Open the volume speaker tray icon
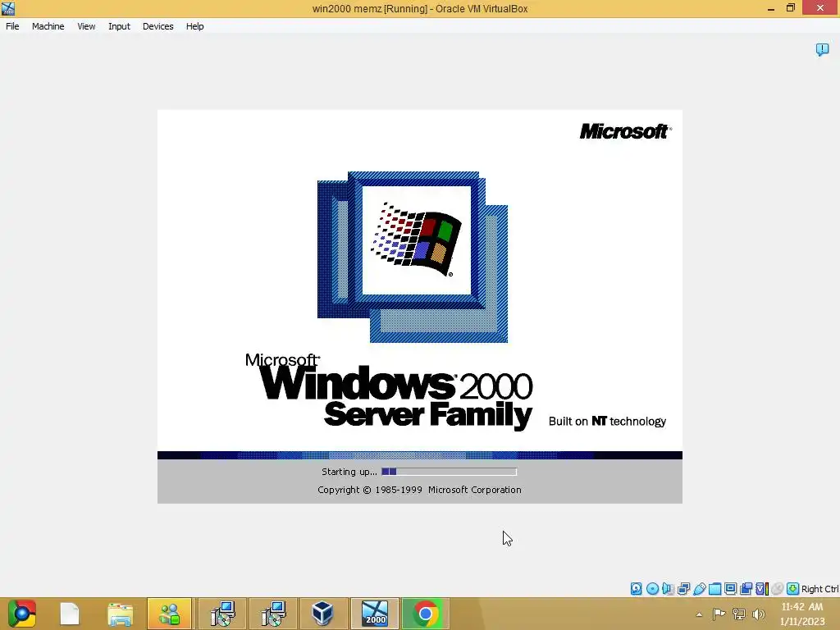Viewport: 840px width, 630px height. tap(759, 614)
